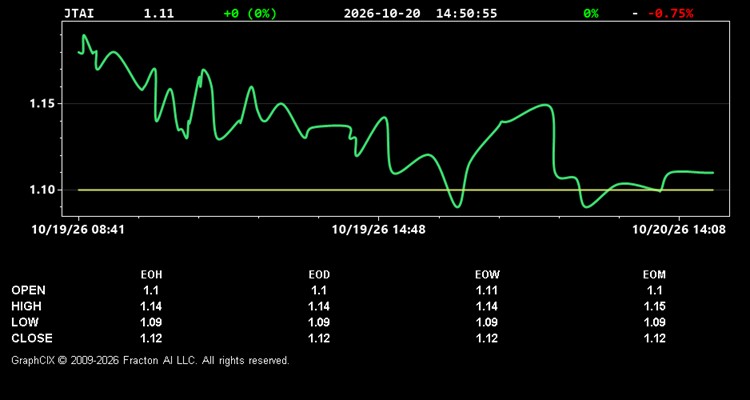Click the LOW row label
This screenshot has height=400, width=750.
pyautogui.click(x=25, y=322)
